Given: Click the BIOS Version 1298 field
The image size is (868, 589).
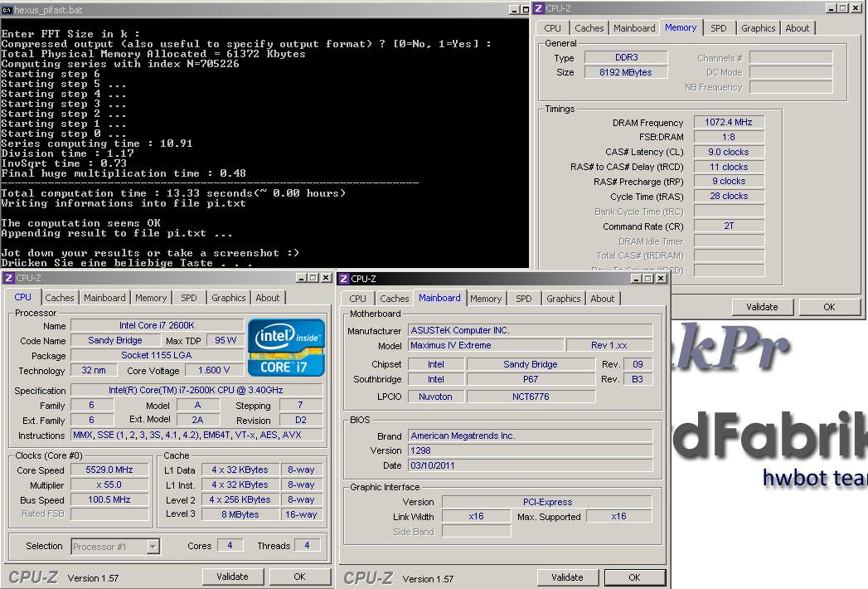Looking at the screenshot, I should 530,450.
